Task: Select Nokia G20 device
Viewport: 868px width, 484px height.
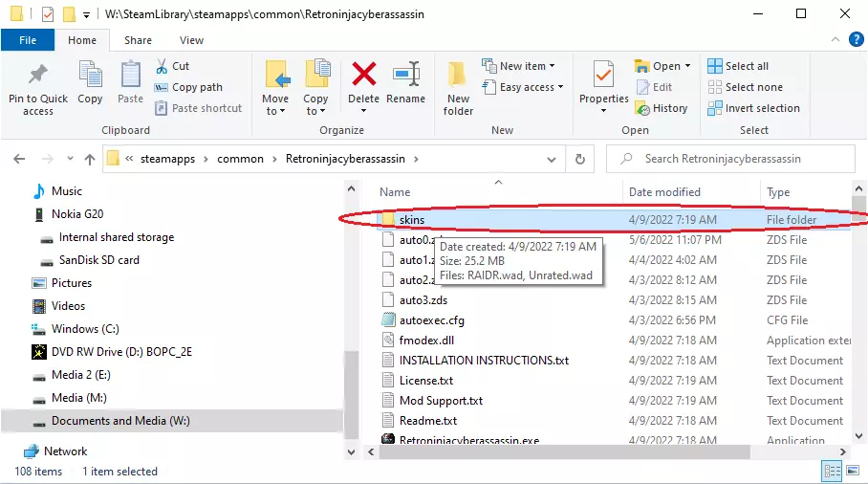Action: [x=76, y=213]
